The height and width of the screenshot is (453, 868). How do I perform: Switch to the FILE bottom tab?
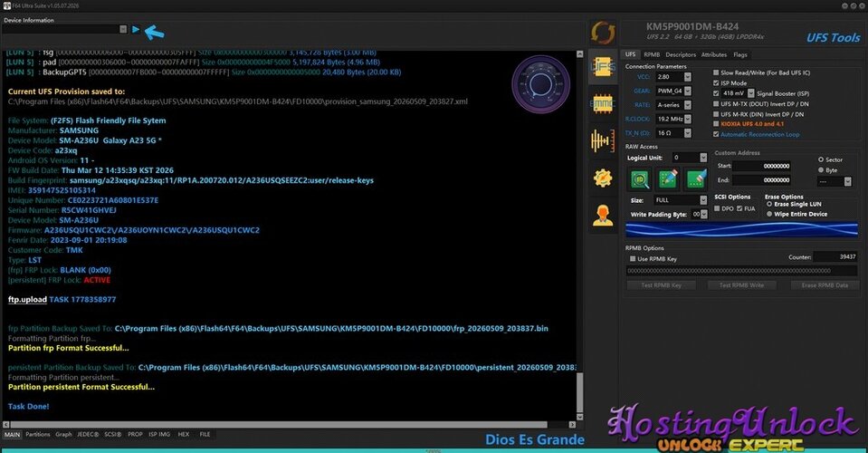click(x=205, y=435)
